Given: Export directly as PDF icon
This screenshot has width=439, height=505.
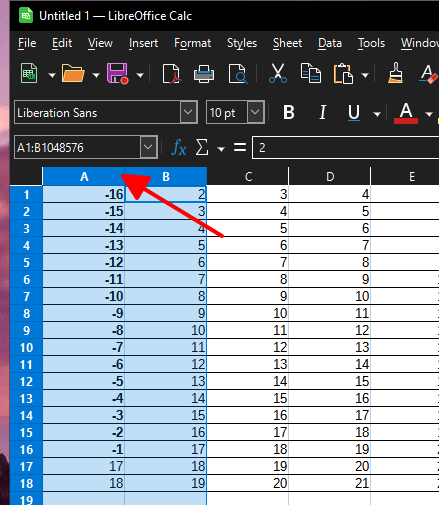Looking at the screenshot, I should click(x=171, y=74).
